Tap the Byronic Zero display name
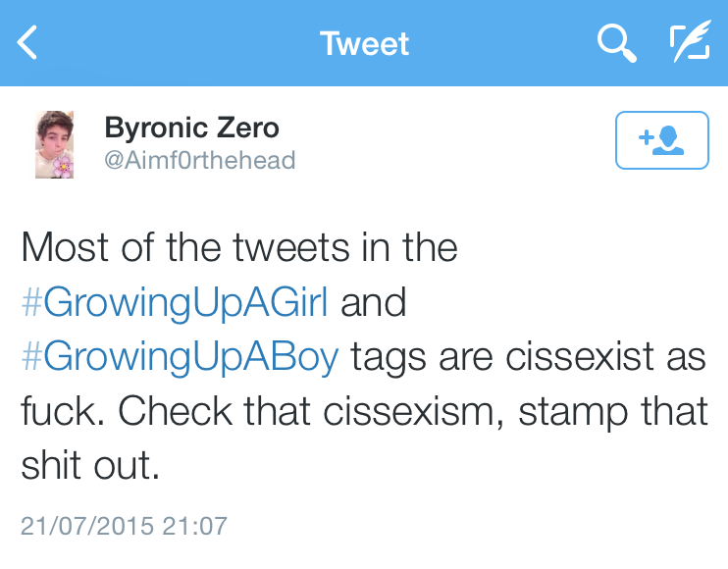The width and height of the screenshot is (728, 569). click(191, 128)
